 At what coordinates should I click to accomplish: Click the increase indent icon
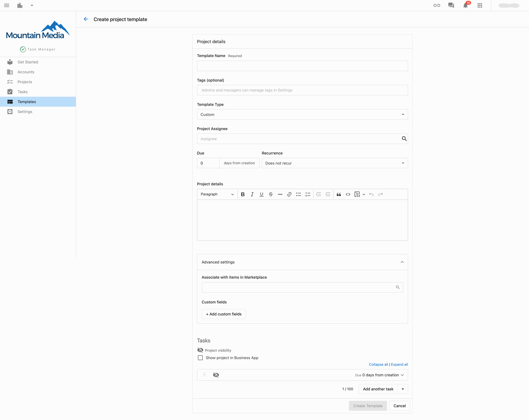(319, 194)
